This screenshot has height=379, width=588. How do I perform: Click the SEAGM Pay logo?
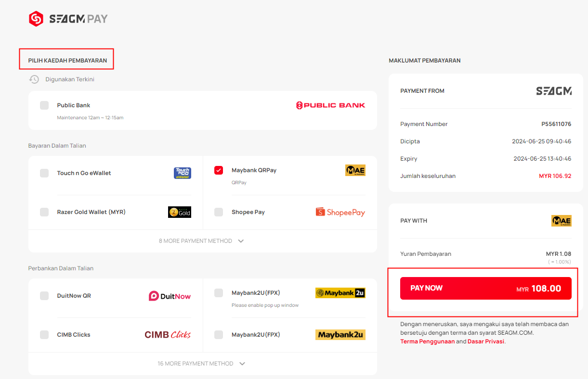tap(68, 19)
